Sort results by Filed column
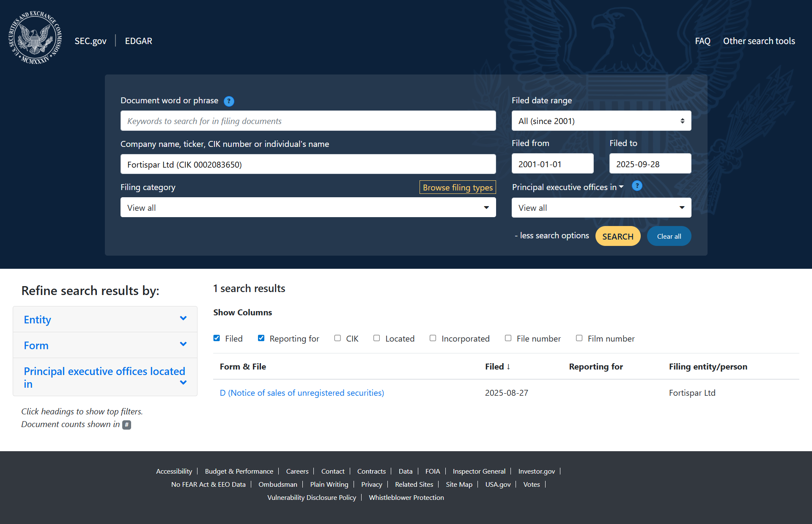Screen dimensions: 812x524 (498, 367)
